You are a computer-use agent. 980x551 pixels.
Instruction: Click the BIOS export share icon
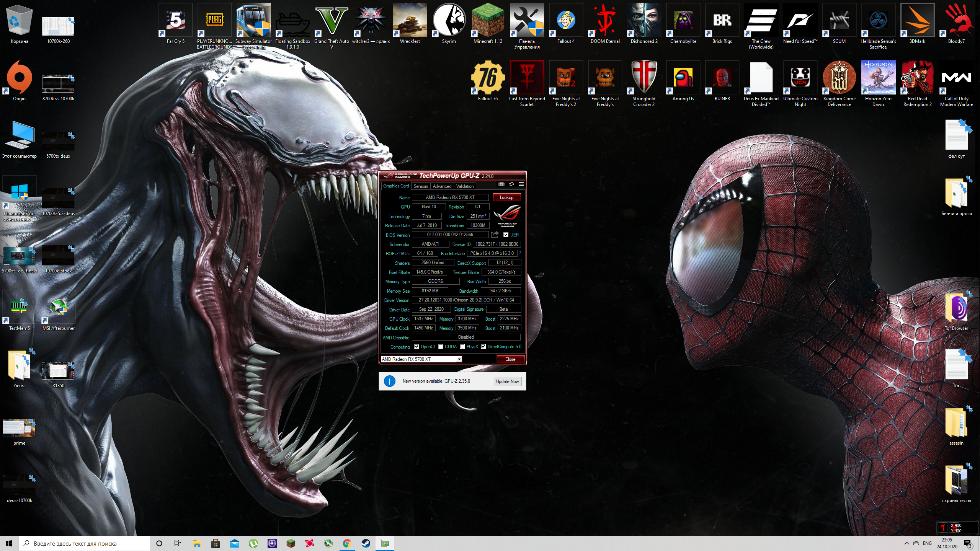(495, 235)
